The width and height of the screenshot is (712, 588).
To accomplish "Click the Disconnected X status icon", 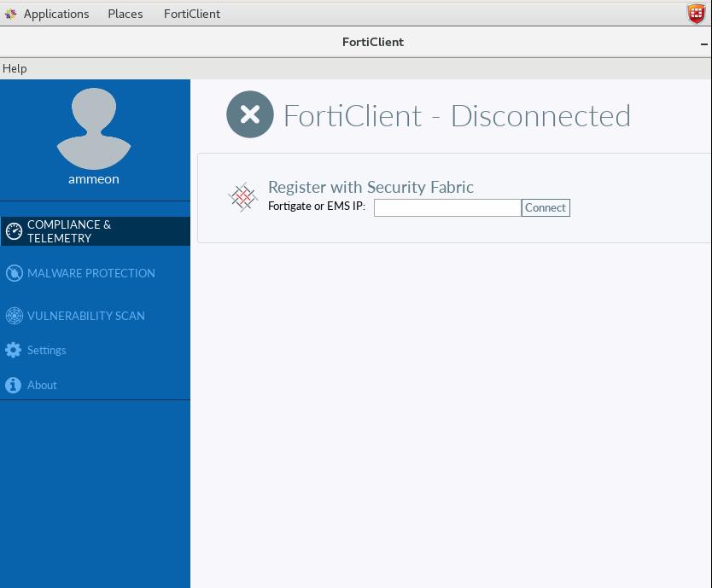I will [x=250, y=114].
